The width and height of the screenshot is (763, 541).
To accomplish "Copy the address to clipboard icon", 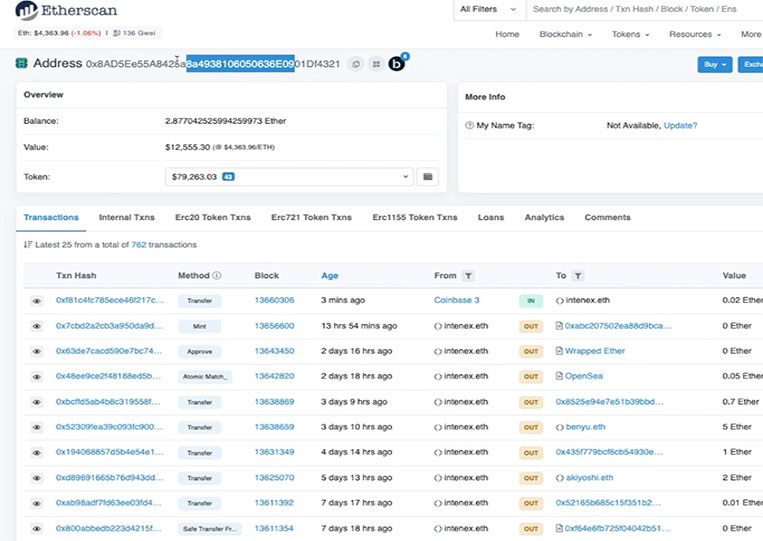I will (x=356, y=64).
